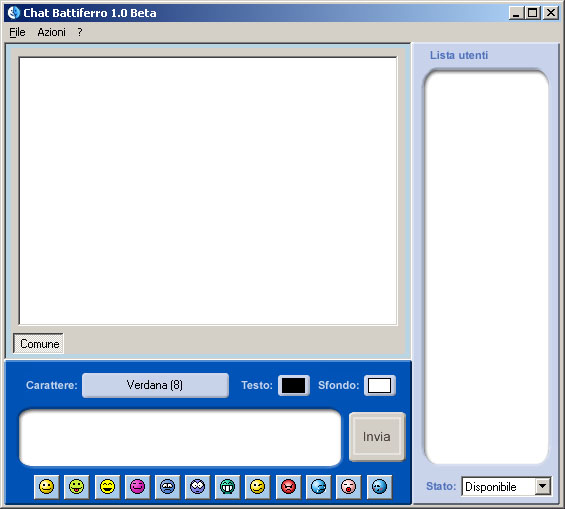Insert the green toothy-grin emoticon

click(227, 487)
